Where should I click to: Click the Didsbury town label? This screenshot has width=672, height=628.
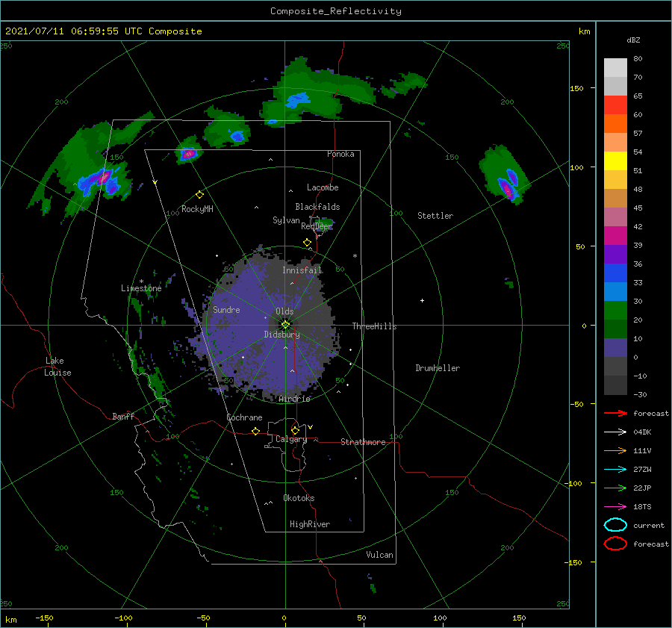click(x=281, y=335)
